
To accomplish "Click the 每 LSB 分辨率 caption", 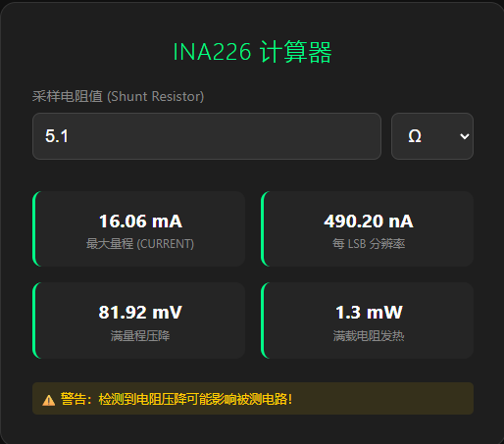I will click(x=369, y=244).
